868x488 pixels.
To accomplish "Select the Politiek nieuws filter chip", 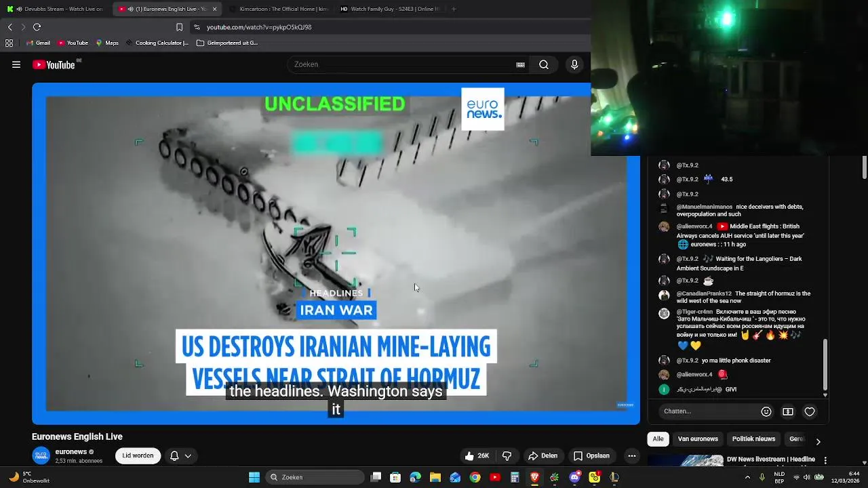I will coord(753,439).
